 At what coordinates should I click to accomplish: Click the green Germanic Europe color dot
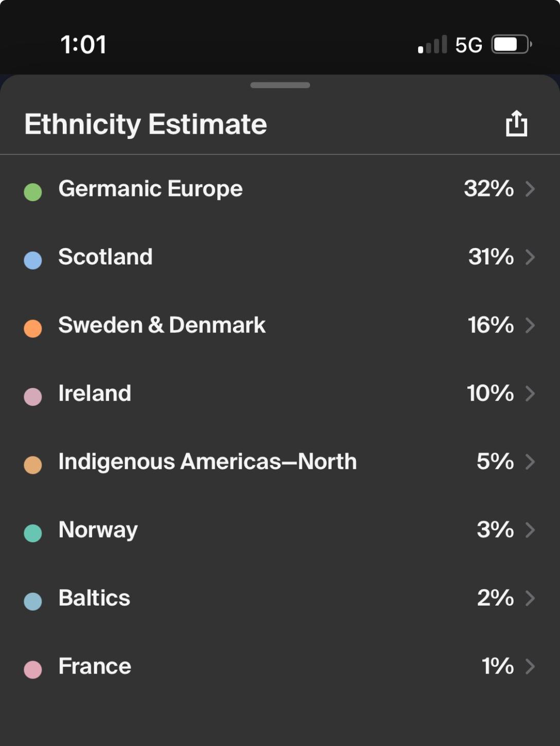(33, 192)
